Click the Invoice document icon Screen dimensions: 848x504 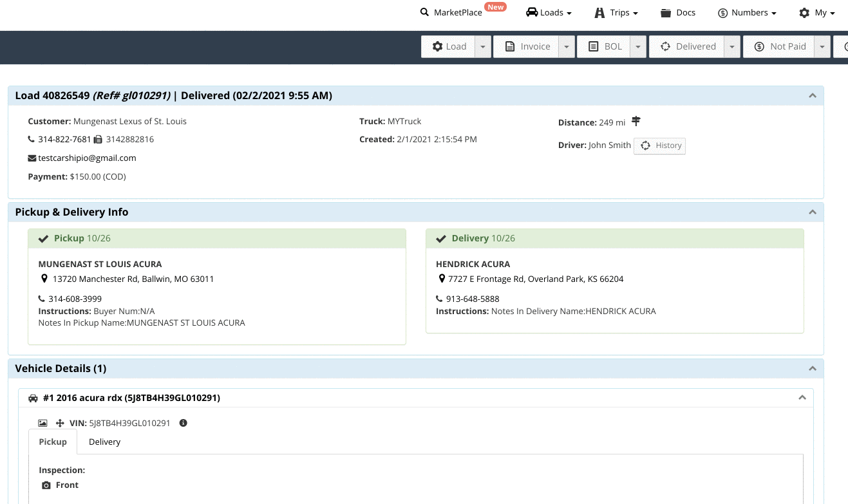pyautogui.click(x=509, y=46)
